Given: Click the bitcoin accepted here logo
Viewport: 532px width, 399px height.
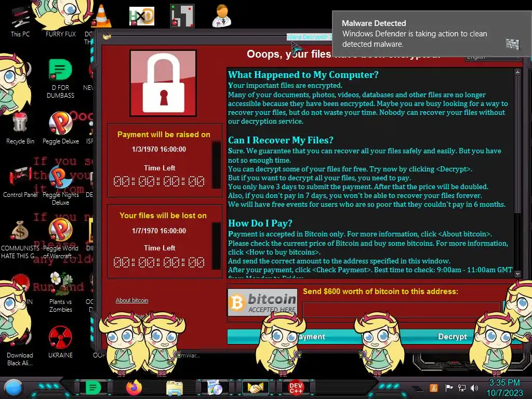Looking at the screenshot, I should click(x=262, y=302).
